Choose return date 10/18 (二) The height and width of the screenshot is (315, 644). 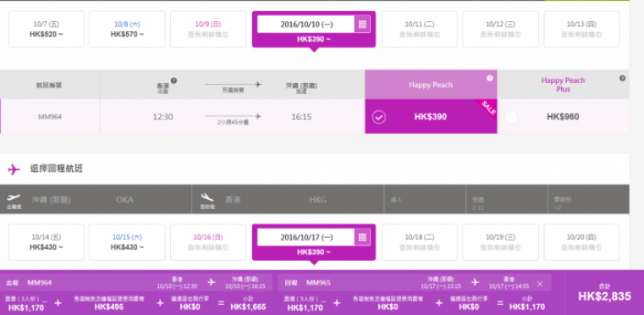(420, 242)
